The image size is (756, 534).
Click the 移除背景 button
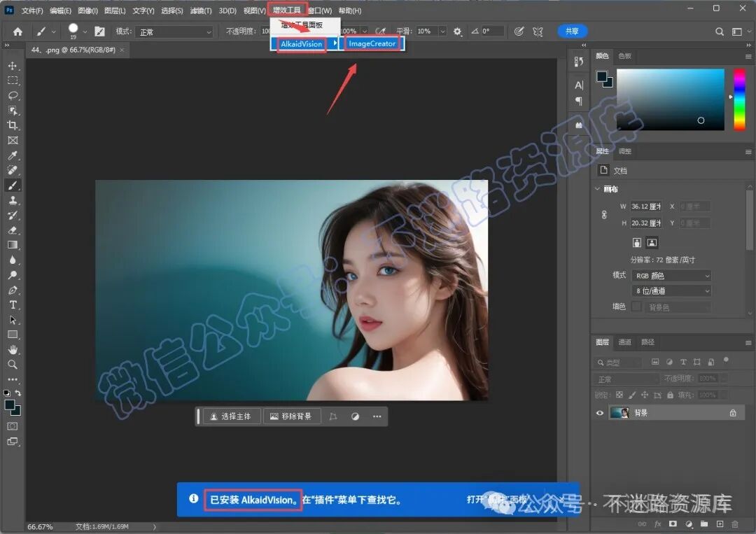tap(292, 416)
